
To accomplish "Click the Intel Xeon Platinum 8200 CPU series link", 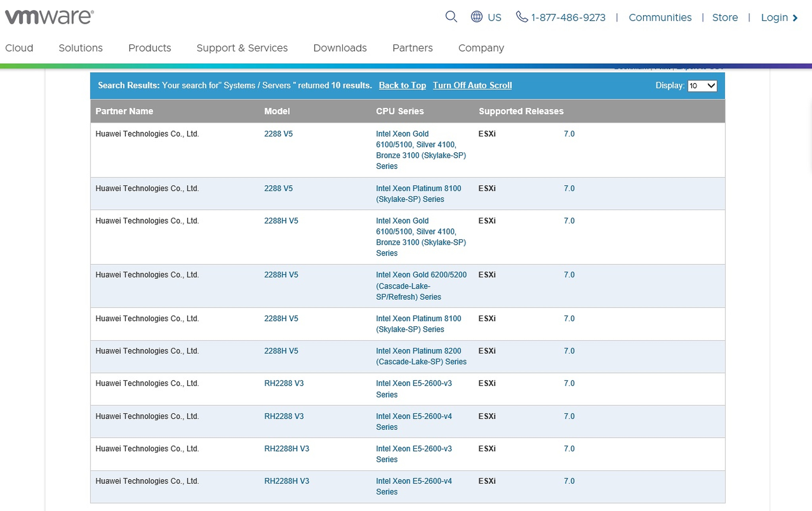I will pos(421,356).
